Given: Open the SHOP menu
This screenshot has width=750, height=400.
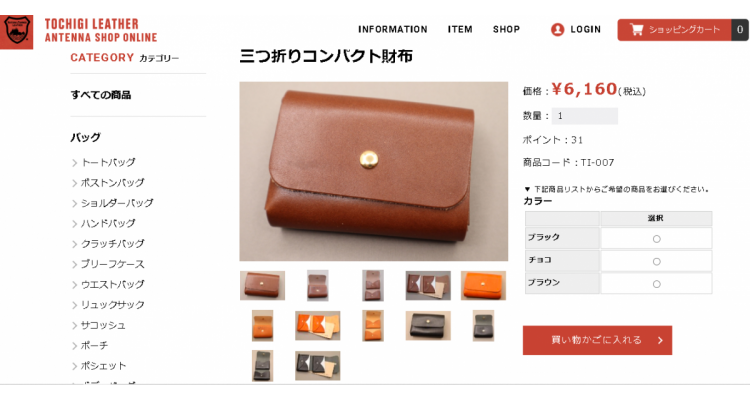Looking at the screenshot, I should point(506,30).
